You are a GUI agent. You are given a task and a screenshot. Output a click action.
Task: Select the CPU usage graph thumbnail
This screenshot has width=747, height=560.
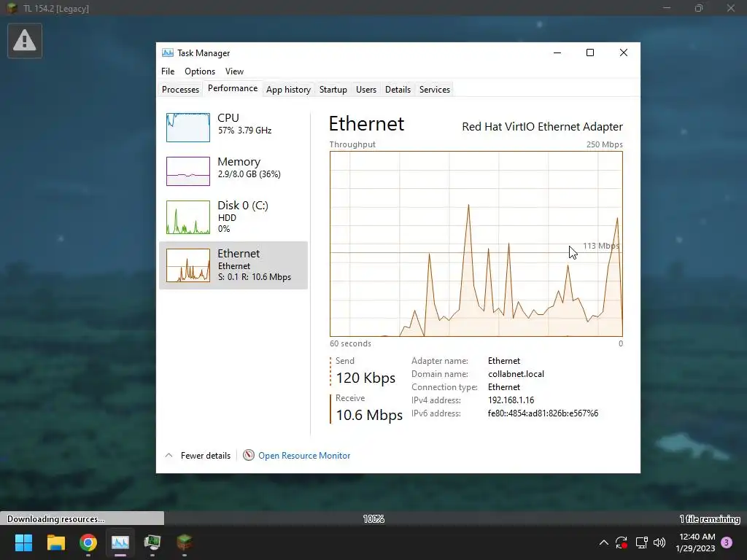click(188, 127)
